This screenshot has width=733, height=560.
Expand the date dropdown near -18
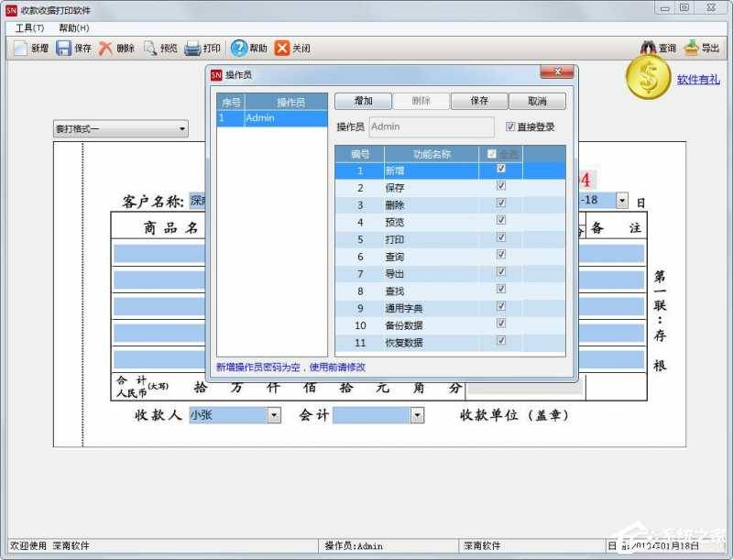point(620,200)
